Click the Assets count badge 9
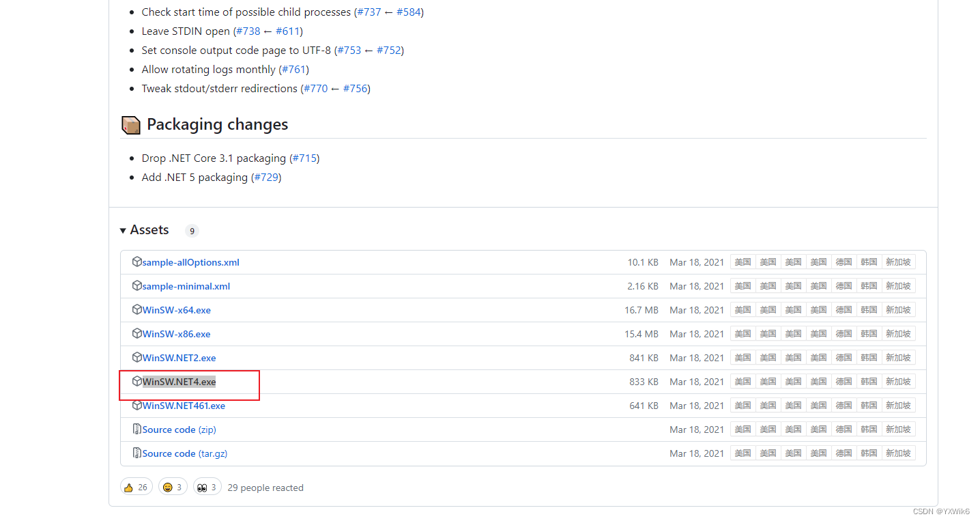Viewport: 980px width, 521px height. tap(192, 231)
